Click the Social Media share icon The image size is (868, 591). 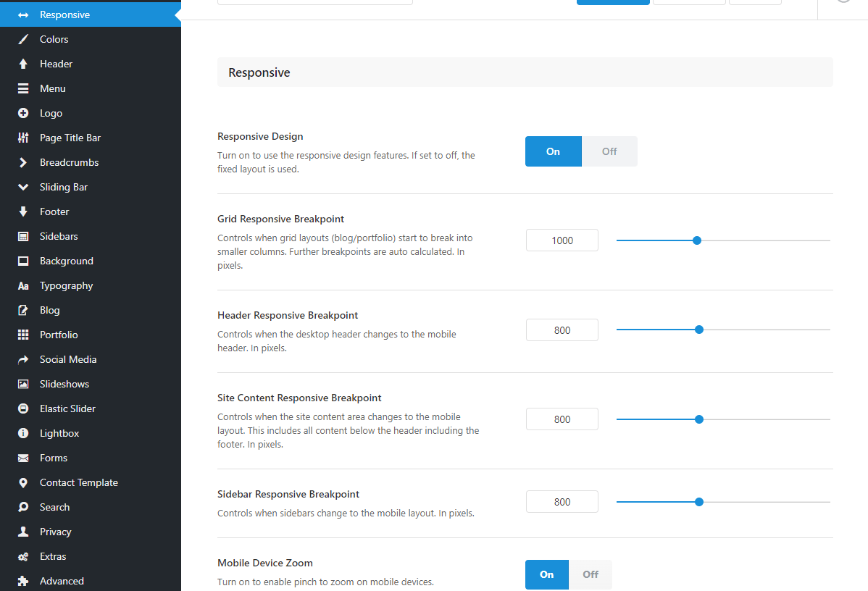point(23,359)
